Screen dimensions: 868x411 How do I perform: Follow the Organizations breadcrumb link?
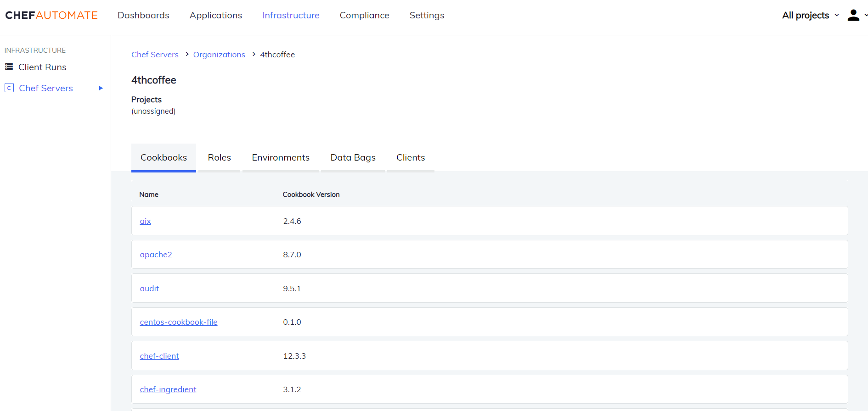(x=219, y=55)
